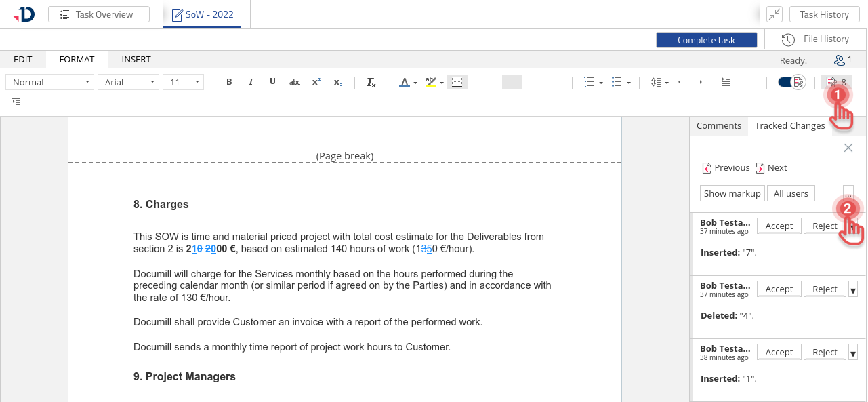Click the strikethrough icon
Image resolution: width=868 pixels, height=402 pixels.
[x=295, y=82]
